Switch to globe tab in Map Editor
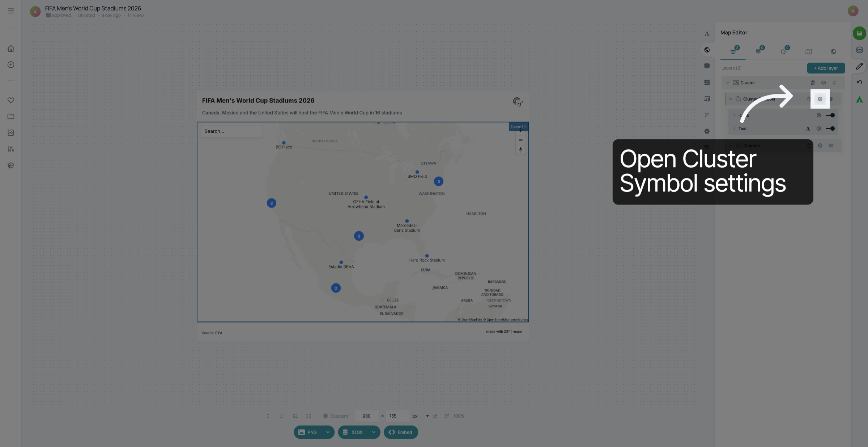 pos(833,52)
